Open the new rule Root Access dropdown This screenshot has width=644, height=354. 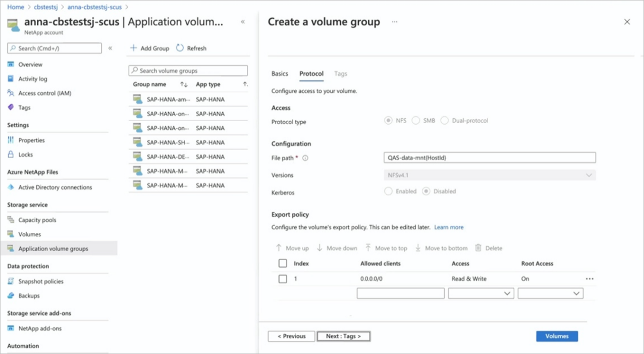pos(551,293)
